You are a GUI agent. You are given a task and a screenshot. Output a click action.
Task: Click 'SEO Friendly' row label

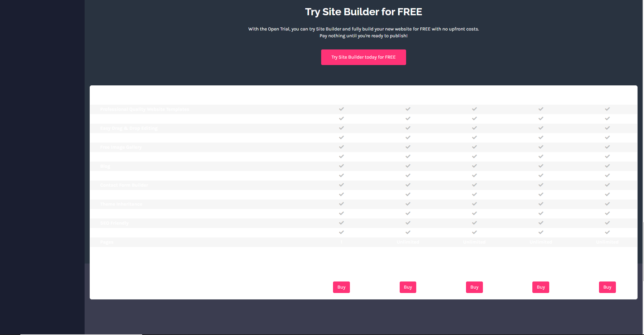pyautogui.click(x=114, y=223)
